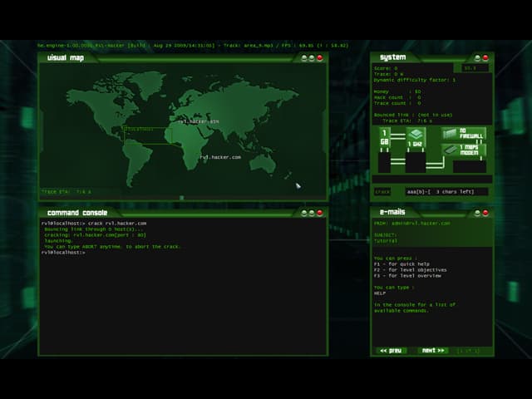The width and height of the screenshot is (532, 399).
Task: Click the 1 GB memory module icon
Action: coord(384,137)
